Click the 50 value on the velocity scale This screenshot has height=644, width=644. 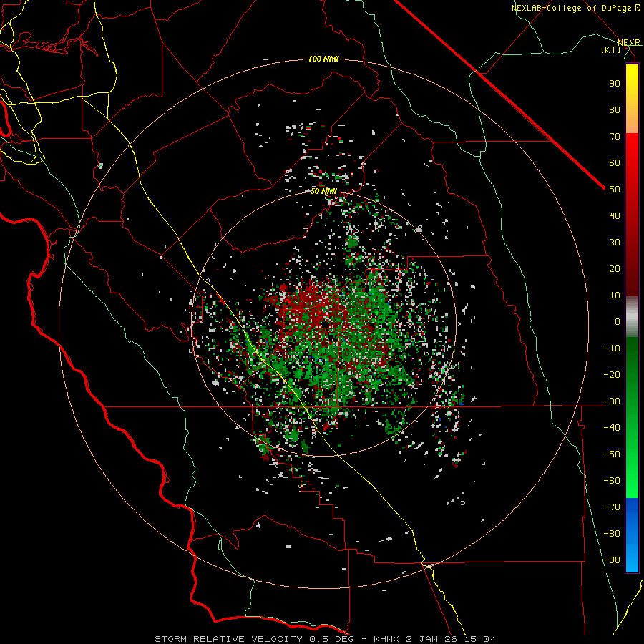tap(615, 190)
